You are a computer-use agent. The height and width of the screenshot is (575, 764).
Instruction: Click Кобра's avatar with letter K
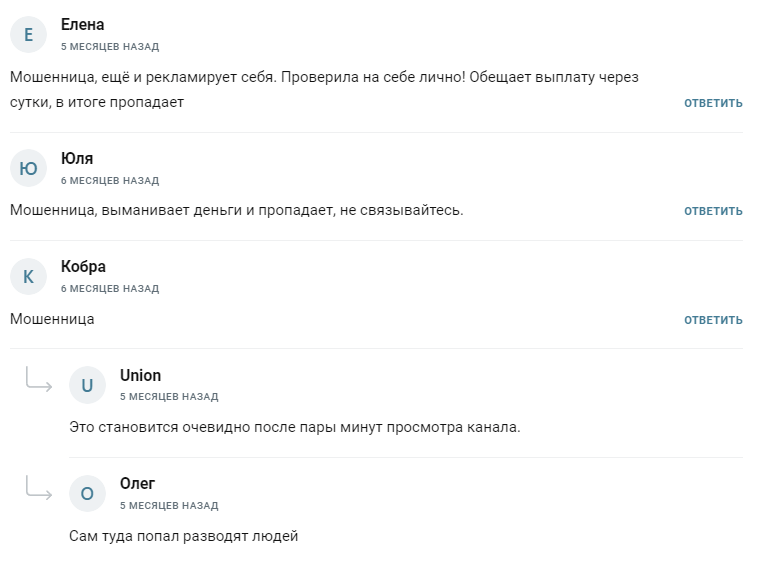click(28, 277)
